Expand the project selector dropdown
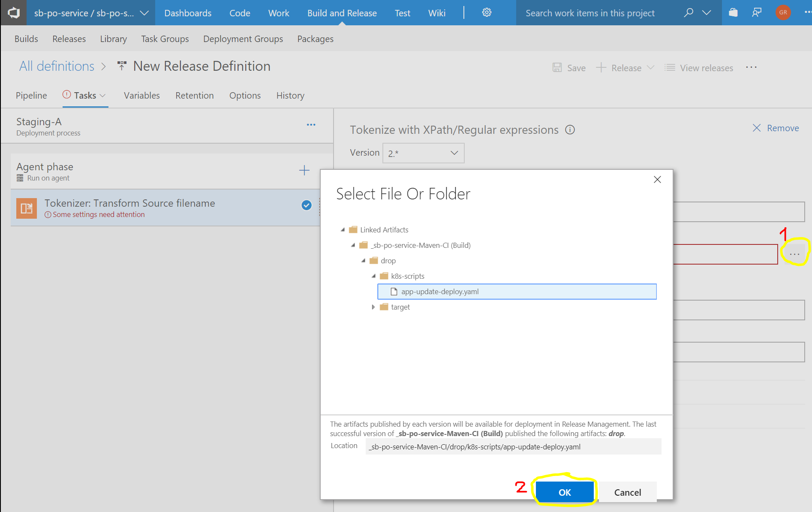Image resolution: width=812 pixels, height=512 pixels. pyautogui.click(x=144, y=13)
